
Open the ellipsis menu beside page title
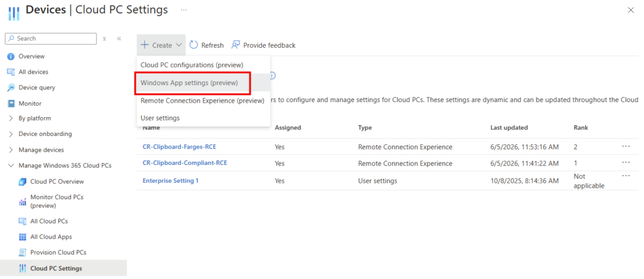184,10
